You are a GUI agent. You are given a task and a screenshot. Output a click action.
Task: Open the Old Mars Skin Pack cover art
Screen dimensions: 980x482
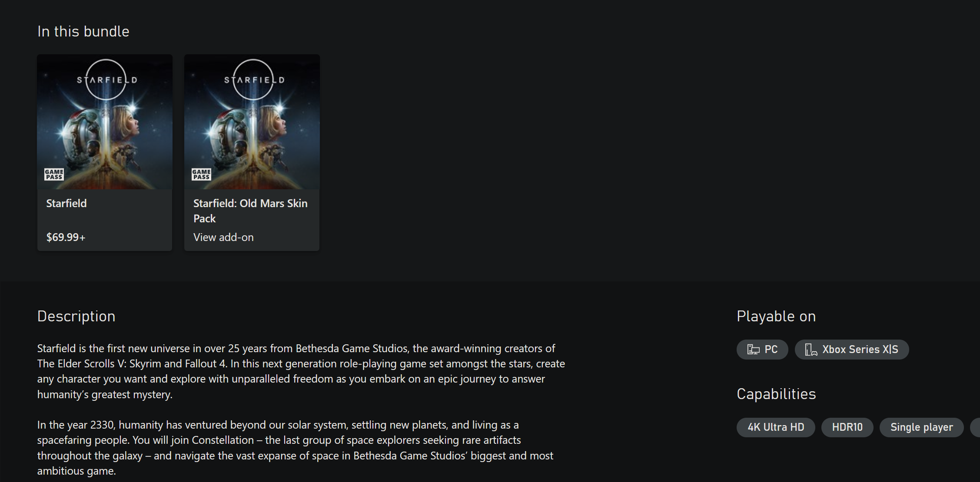pyautogui.click(x=252, y=122)
